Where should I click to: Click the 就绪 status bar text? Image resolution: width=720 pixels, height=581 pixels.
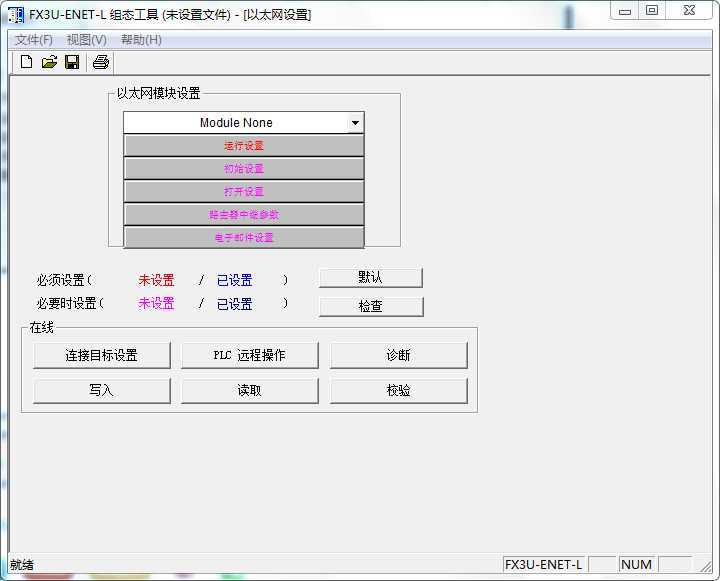pos(22,564)
